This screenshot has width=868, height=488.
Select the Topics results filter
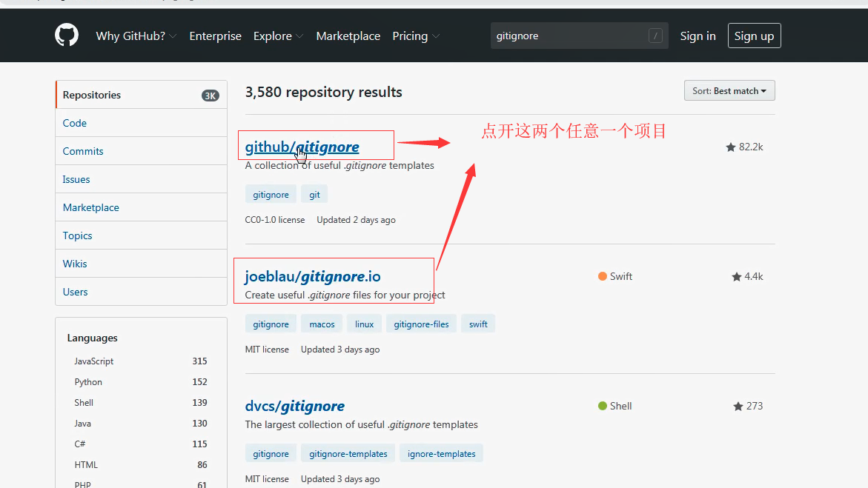click(x=141, y=235)
